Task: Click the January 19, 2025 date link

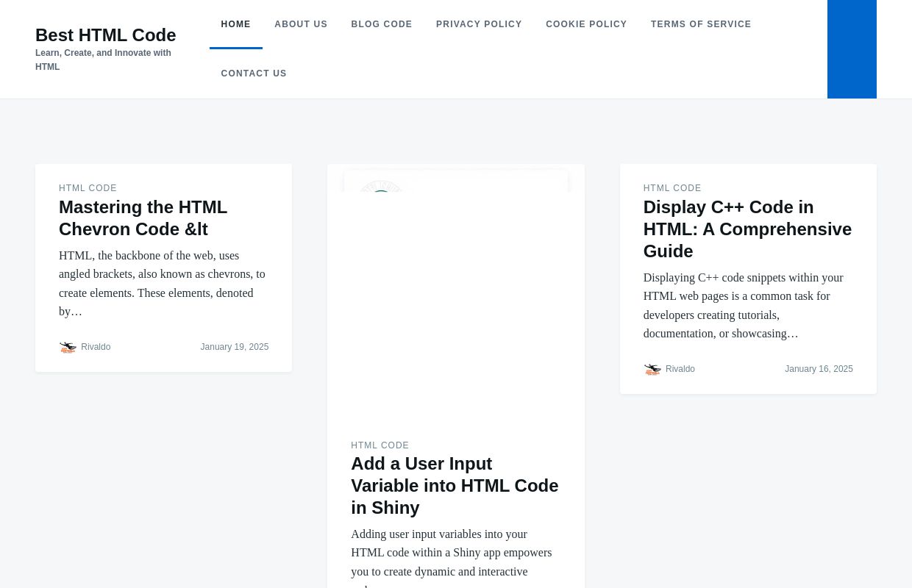Action: 235,347
